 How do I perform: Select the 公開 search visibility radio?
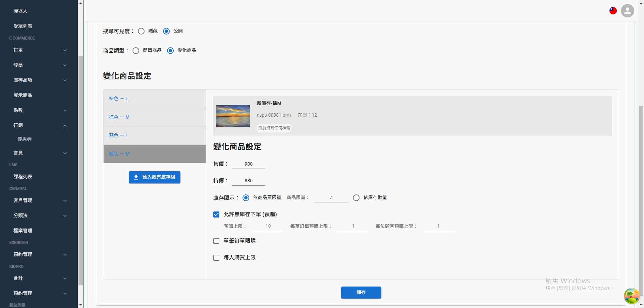pos(166,31)
